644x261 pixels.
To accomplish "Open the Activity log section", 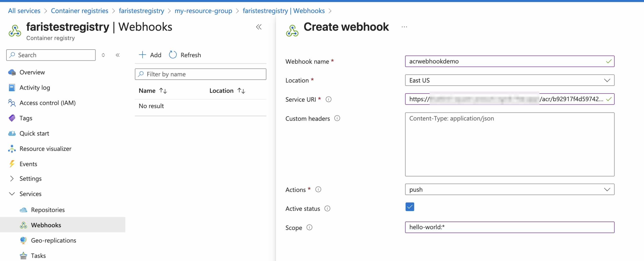I will 34,87.
